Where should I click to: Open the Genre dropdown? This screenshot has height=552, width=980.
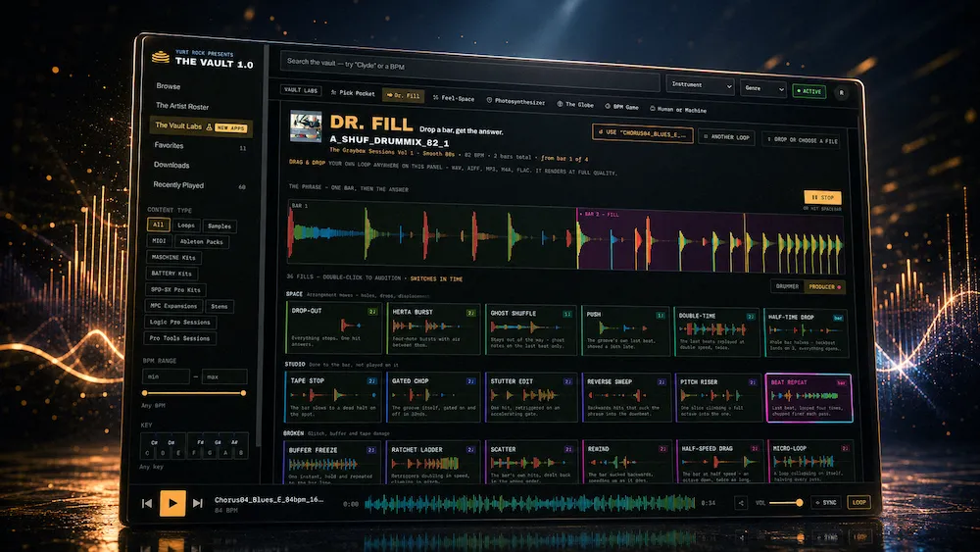point(763,88)
